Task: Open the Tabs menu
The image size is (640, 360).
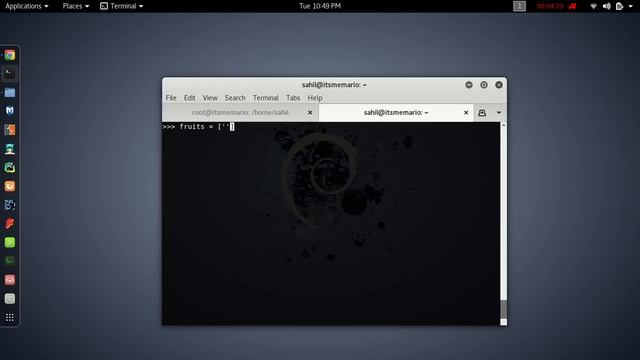Action: point(293,98)
